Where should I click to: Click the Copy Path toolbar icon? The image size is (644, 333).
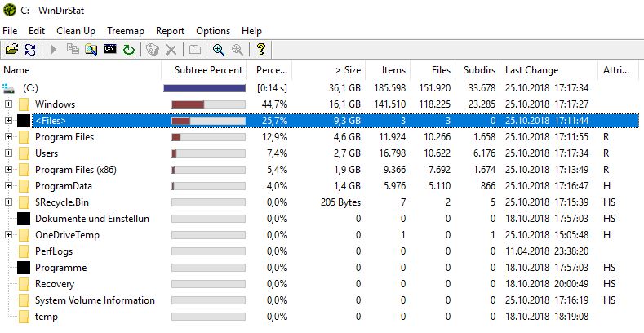pos(73,50)
